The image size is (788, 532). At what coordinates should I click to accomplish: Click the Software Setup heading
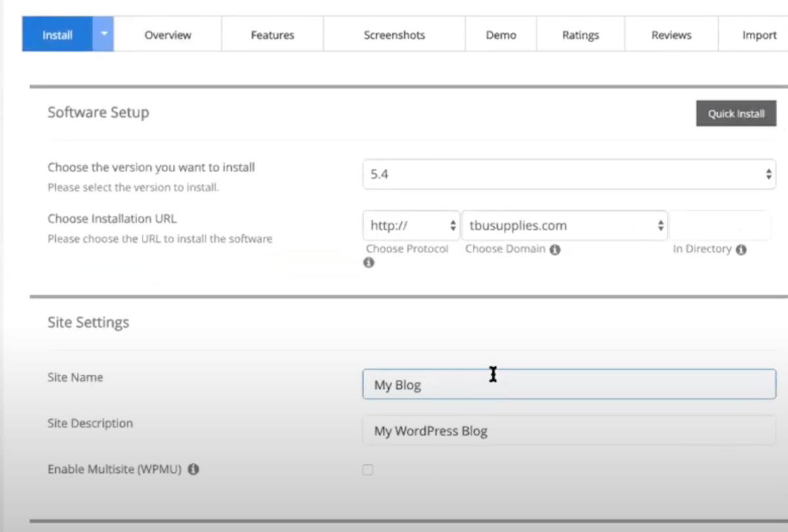point(98,112)
